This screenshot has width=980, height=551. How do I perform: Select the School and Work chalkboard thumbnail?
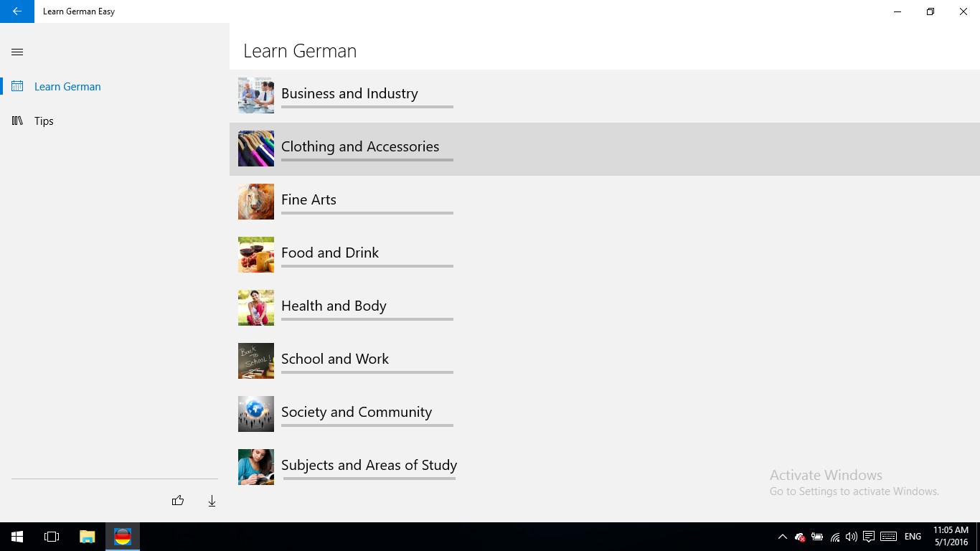point(256,361)
